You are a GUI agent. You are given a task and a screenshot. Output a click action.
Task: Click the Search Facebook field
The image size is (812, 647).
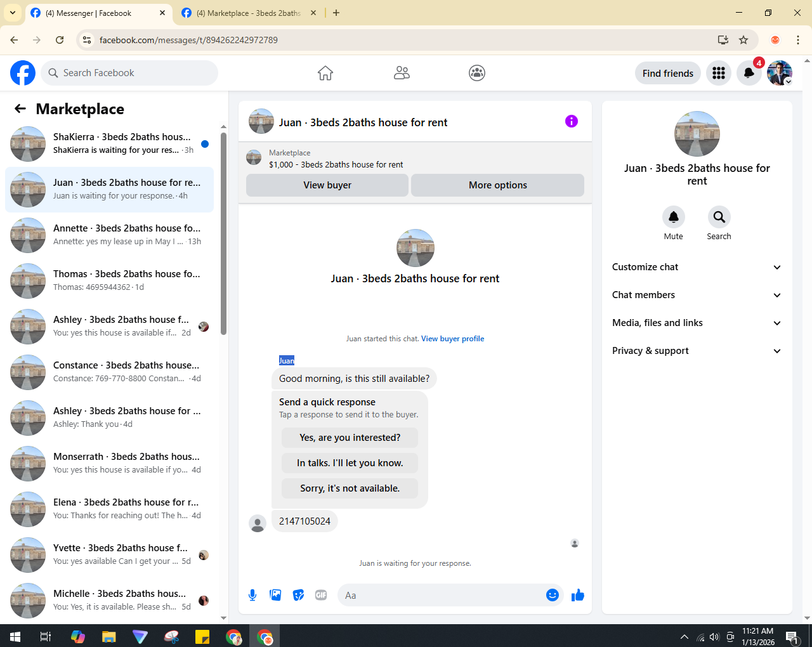click(129, 73)
